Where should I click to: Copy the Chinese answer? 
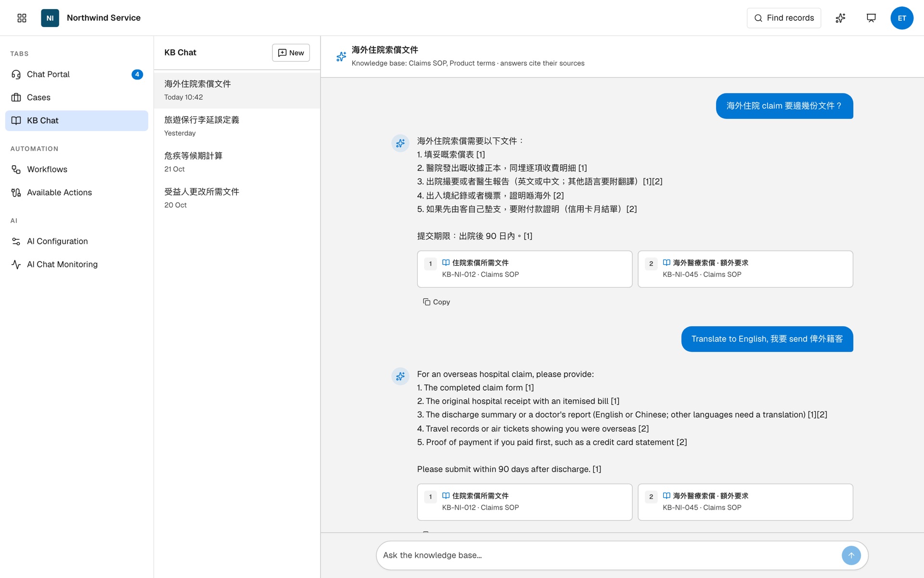(x=436, y=302)
